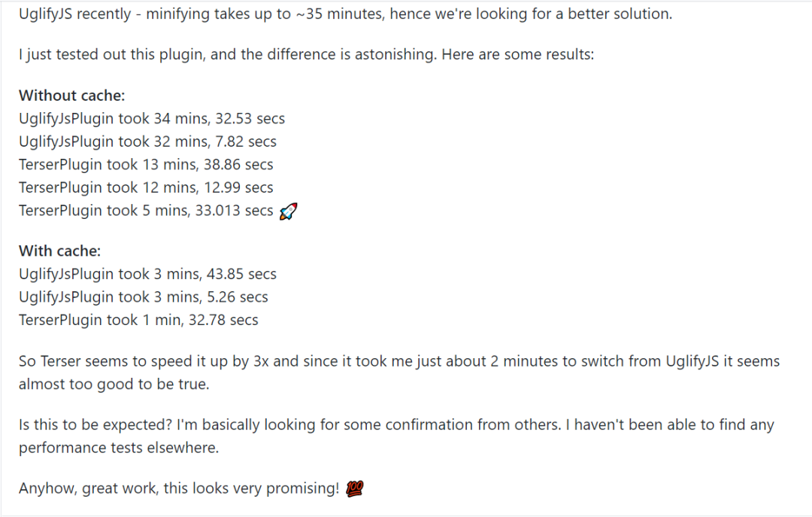The width and height of the screenshot is (812, 517).
Task: Click the line 'TerserPlugin took 1 min, 32.78 secs'
Action: (138, 320)
